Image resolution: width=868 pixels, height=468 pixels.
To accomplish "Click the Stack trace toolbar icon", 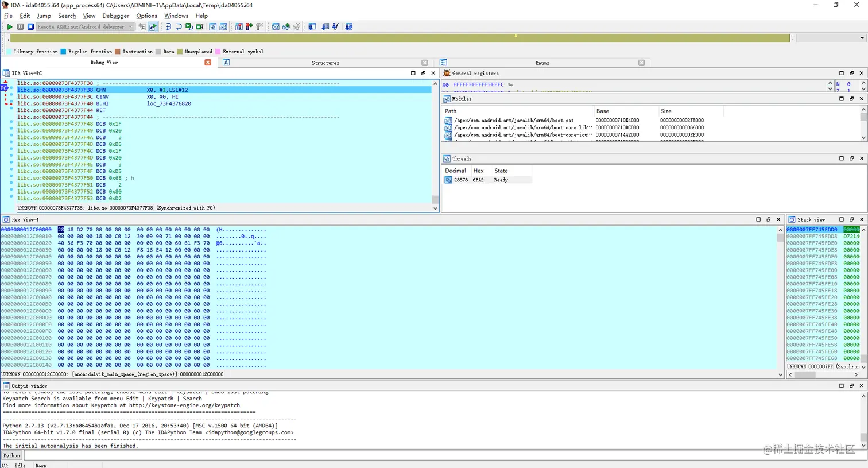I will tap(312, 26).
